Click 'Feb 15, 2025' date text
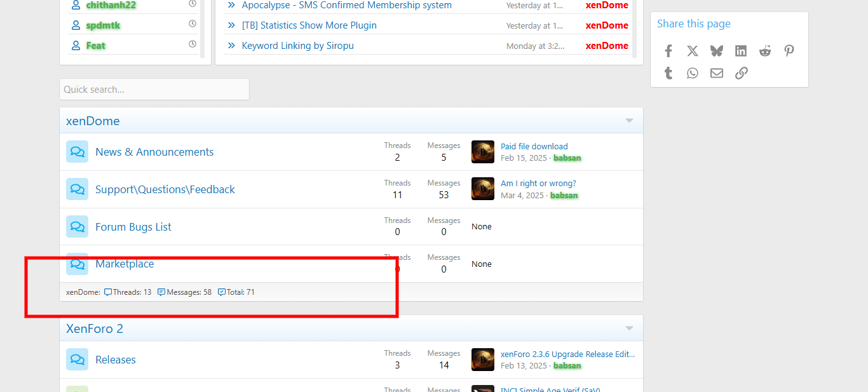 tap(523, 158)
